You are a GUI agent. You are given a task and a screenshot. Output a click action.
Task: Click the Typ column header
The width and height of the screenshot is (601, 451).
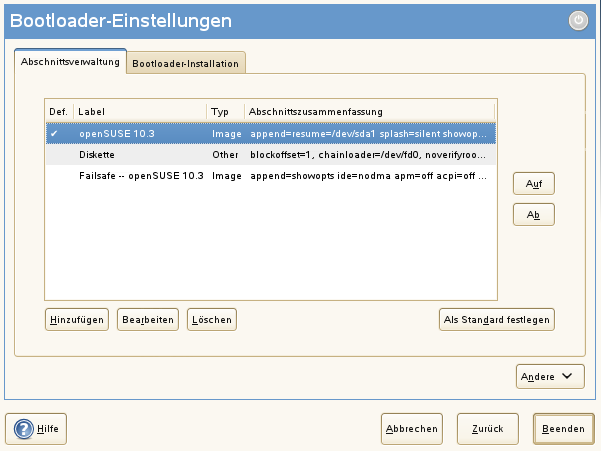click(225, 111)
